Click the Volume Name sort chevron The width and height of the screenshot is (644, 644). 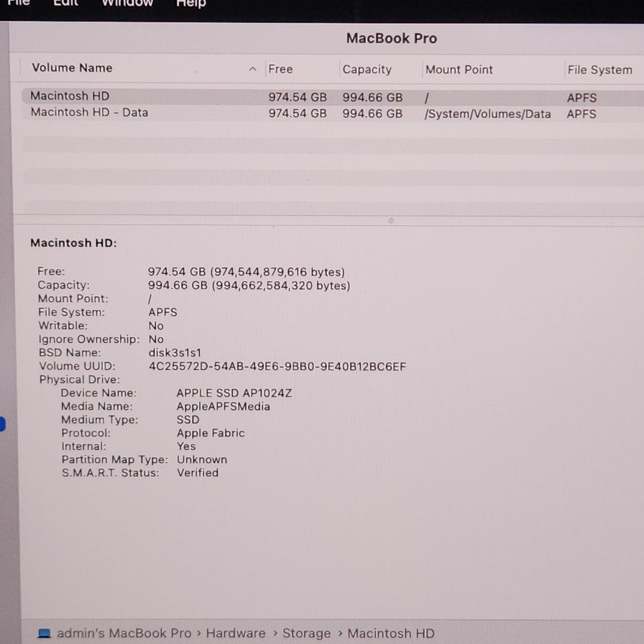(253, 69)
